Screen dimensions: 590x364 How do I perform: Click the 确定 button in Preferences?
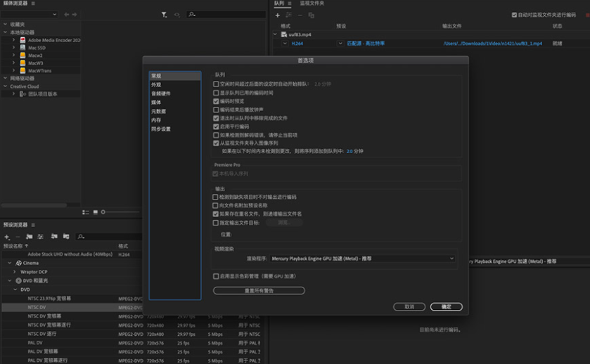click(447, 307)
